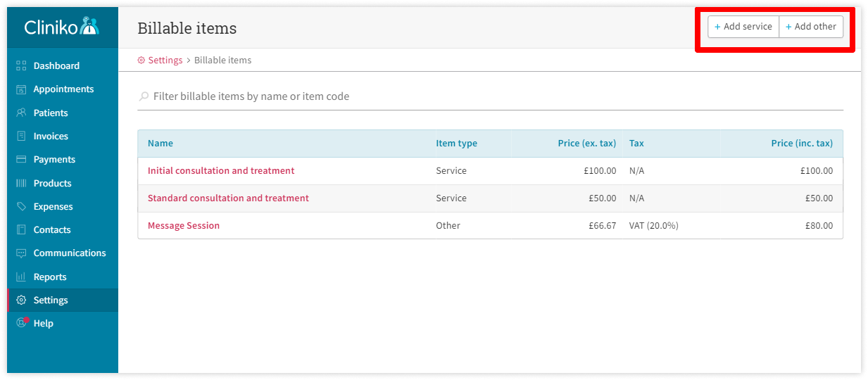Screen dimensions: 868x380
Task: Focus the filter billable items field
Action: 490,96
